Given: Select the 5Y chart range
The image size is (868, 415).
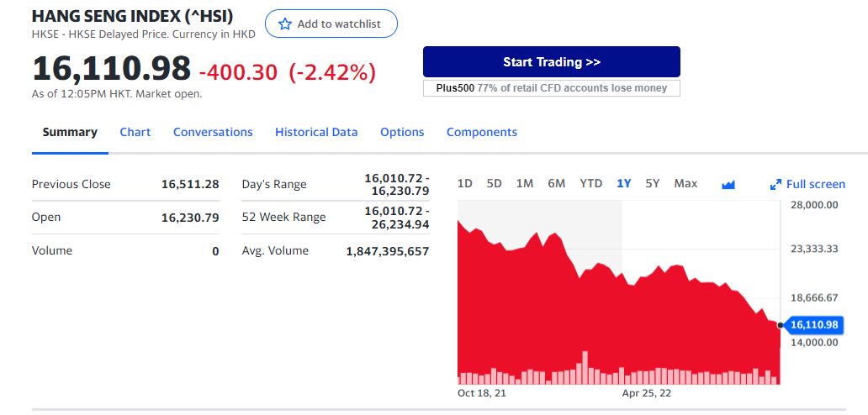Looking at the screenshot, I should point(653,183).
